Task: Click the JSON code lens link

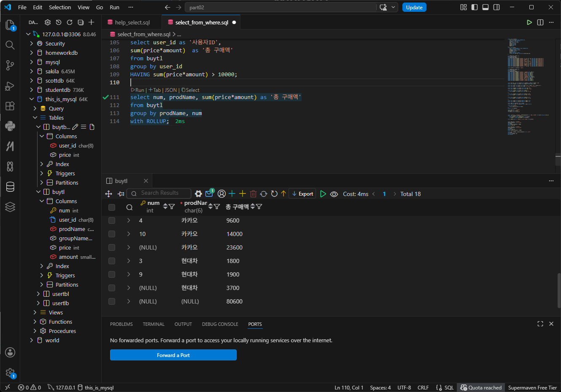Action: click(171, 90)
